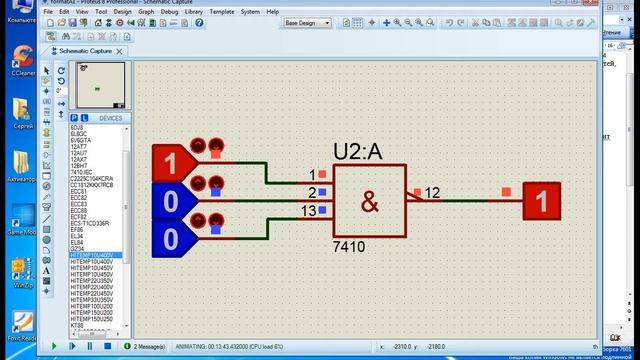Open the WinZip desktop shortcut
Image resolution: width=640 pixels, height=360 pixels.
tap(22, 273)
